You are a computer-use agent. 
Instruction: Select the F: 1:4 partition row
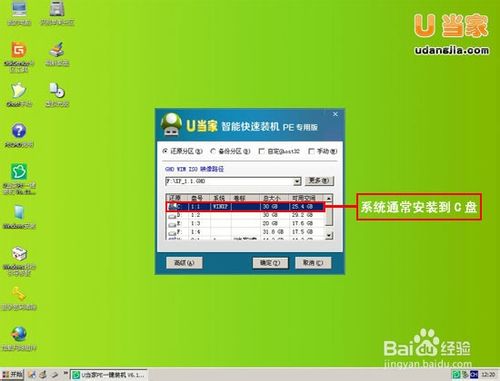tap(245, 232)
